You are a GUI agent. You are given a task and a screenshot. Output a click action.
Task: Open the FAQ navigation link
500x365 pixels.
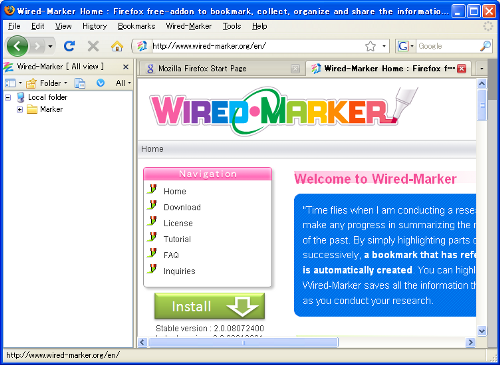pyautogui.click(x=171, y=255)
